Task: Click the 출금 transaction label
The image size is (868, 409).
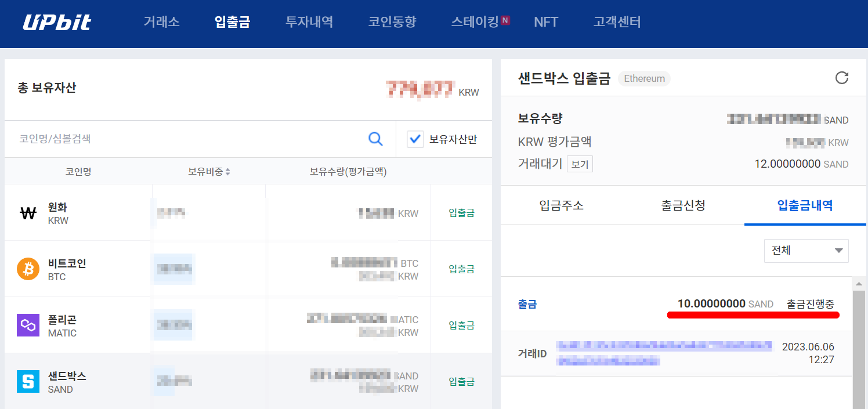Action: click(x=527, y=304)
